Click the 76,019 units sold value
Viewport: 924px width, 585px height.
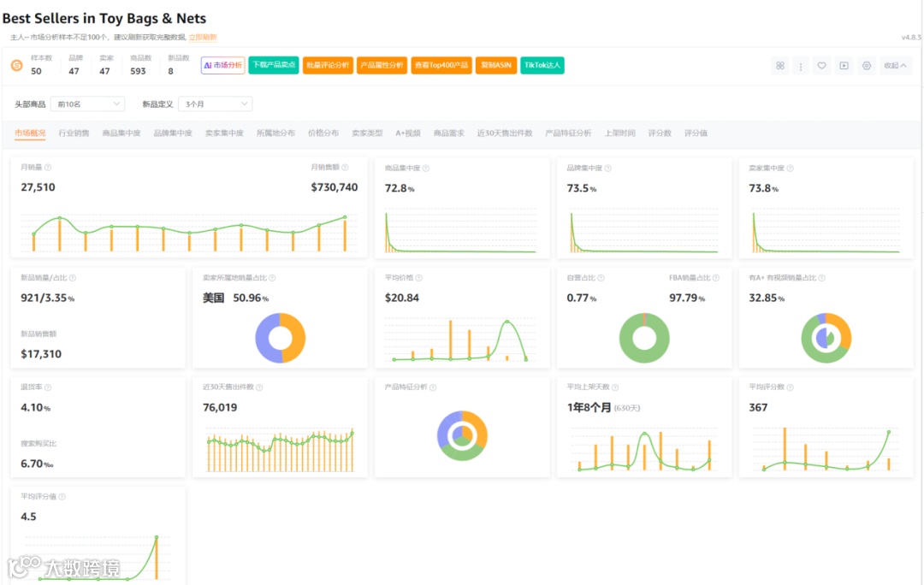pos(220,408)
